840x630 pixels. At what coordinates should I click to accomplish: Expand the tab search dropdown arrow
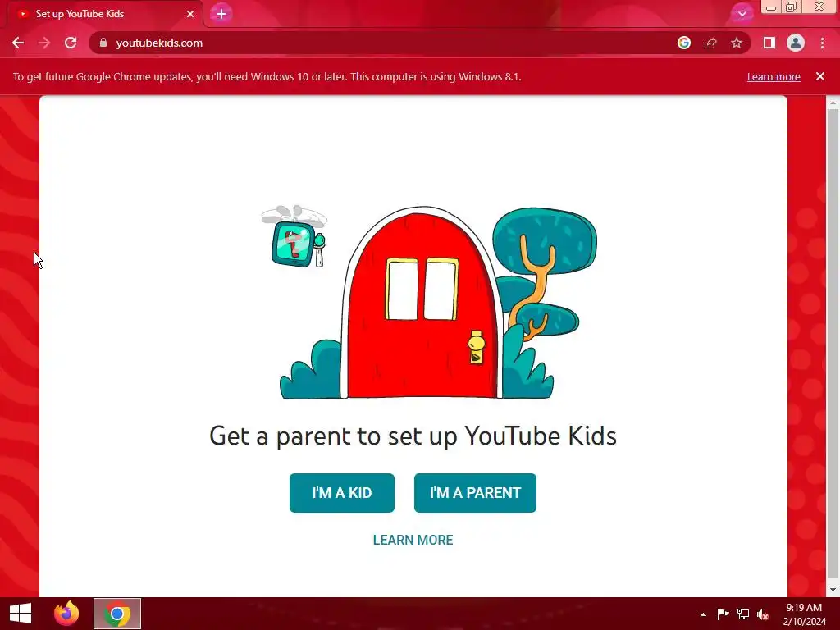tap(742, 14)
